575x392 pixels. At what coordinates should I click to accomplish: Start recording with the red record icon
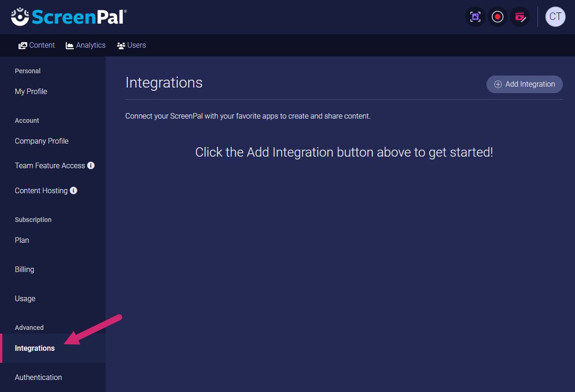tap(498, 17)
